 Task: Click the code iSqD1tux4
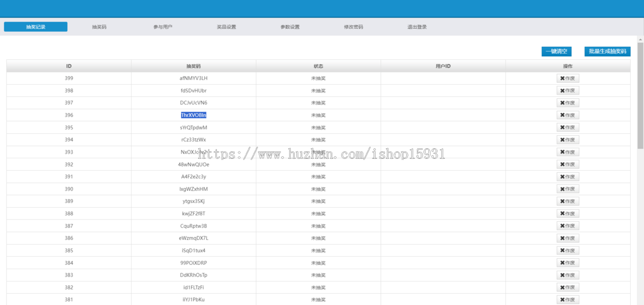point(194,251)
